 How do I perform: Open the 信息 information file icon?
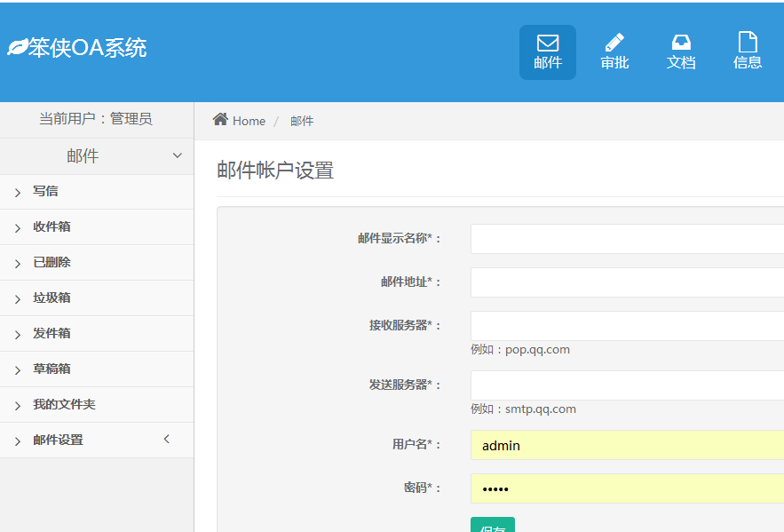[748, 42]
